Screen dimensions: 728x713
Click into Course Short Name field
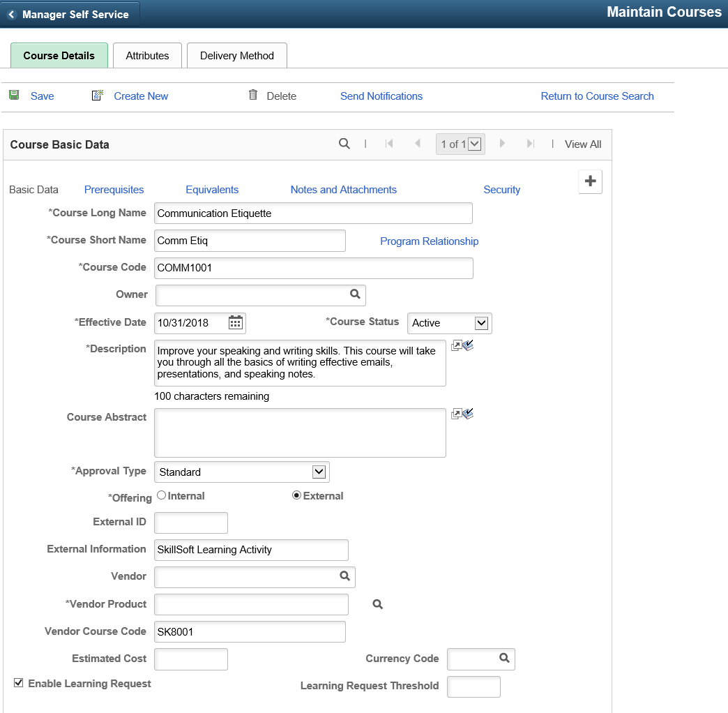coord(250,241)
